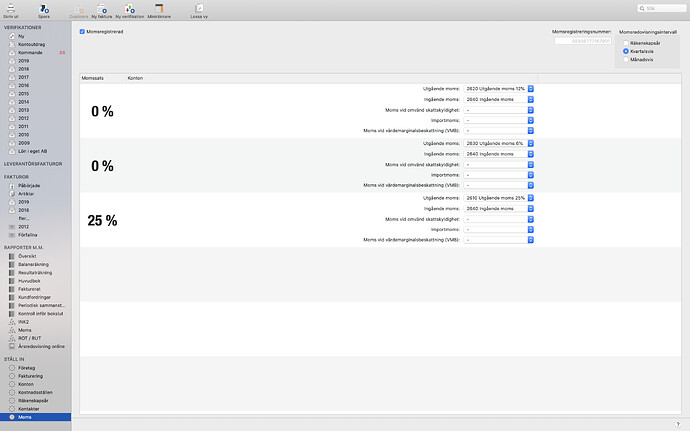Select the Månadsvis reporting interval

(x=626, y=59)
